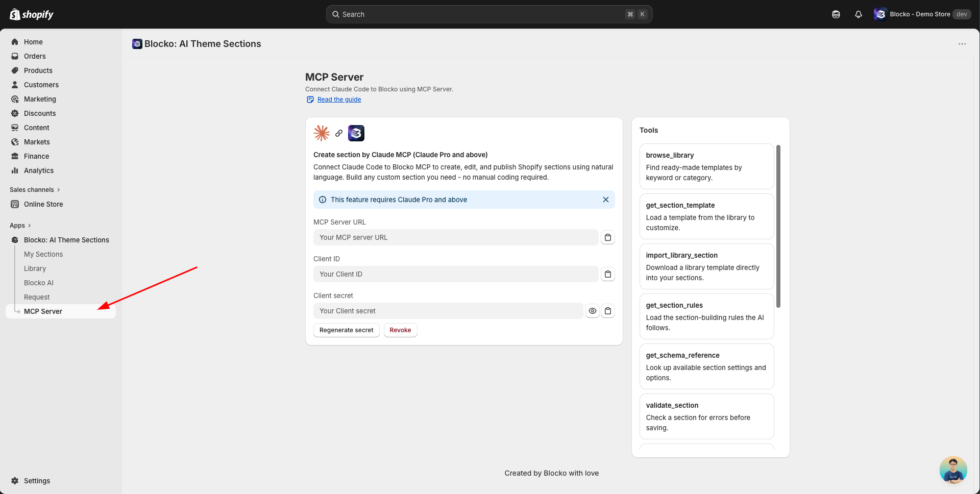This screenshot has width=980, height=494.
Task: Copy the Client secret
Action: pyautogui.click(x=608, y=311)
